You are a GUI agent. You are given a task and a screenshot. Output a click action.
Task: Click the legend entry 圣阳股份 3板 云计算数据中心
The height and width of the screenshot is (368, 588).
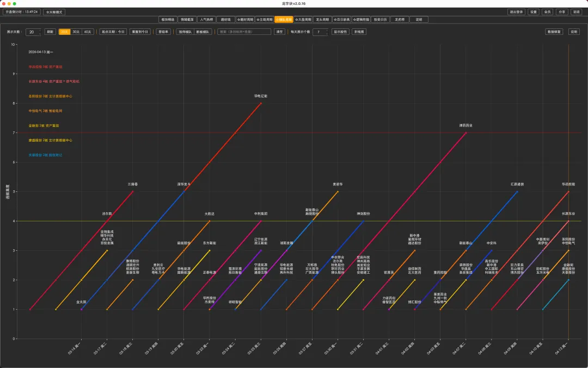pos(50,96)
